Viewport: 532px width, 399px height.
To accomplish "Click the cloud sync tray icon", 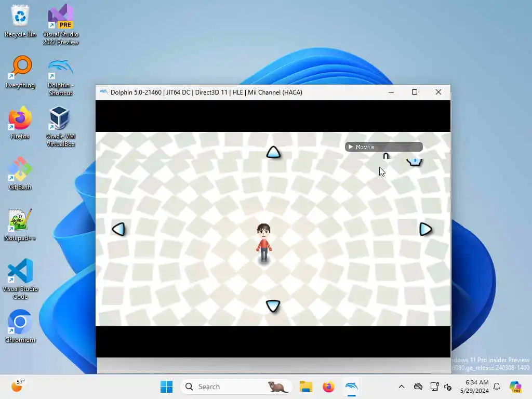I will point(418,387).
